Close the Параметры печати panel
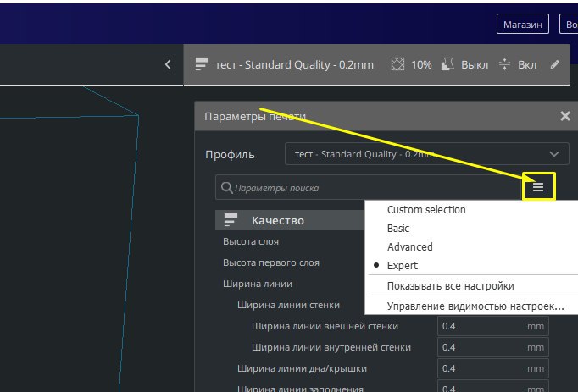Screen dimensions: 578x392 (x=565, y=116)
